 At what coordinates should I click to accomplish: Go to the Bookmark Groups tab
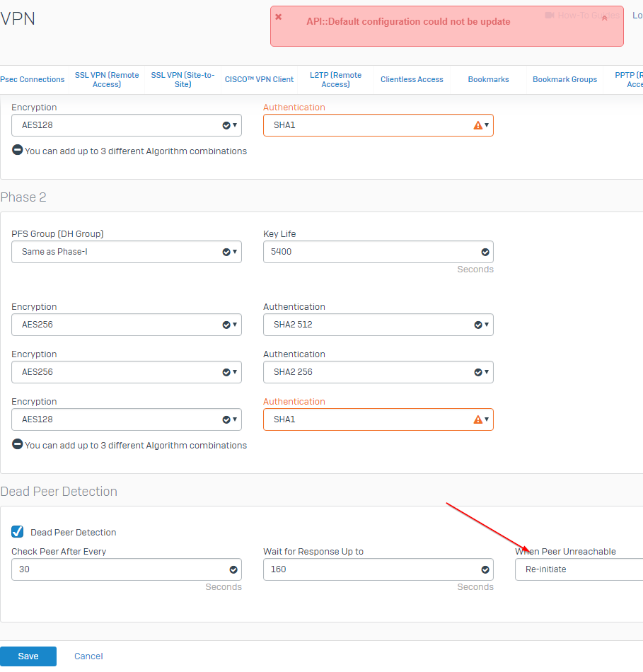click(564, 80)
